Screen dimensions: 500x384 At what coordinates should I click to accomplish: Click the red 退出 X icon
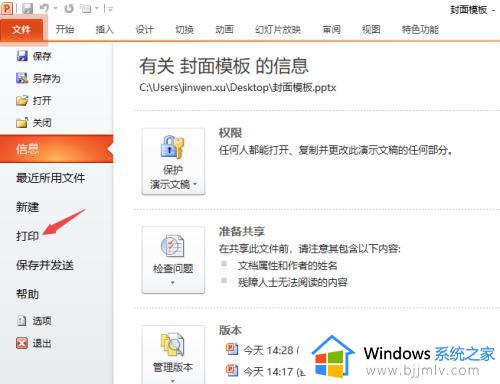(22, 343)
